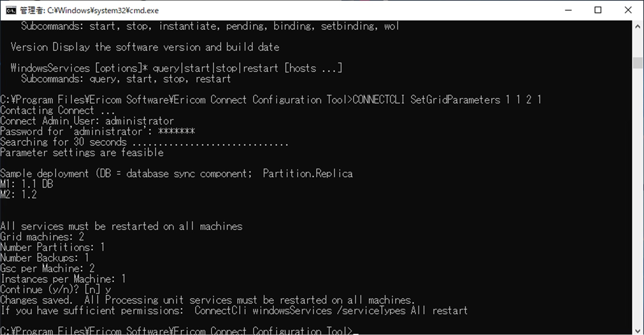Click 'Parameter settings are feasible' text

point(82,152)
